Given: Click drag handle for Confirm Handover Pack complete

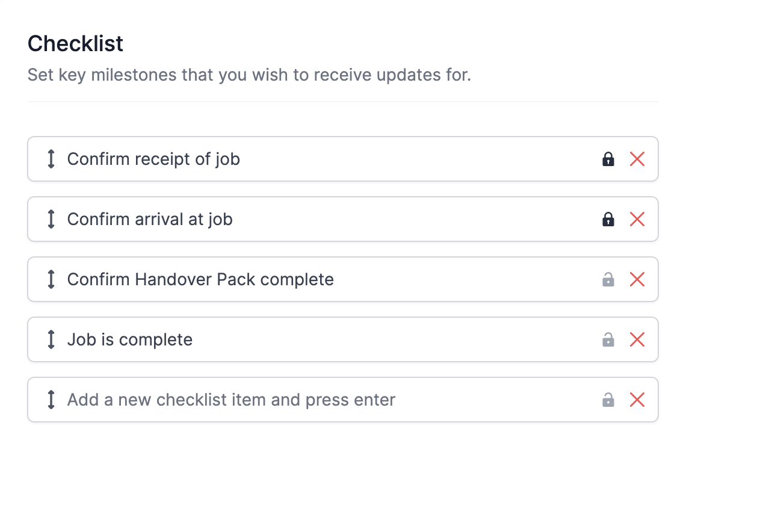Looking at the screenshot, I should (51, 279).
